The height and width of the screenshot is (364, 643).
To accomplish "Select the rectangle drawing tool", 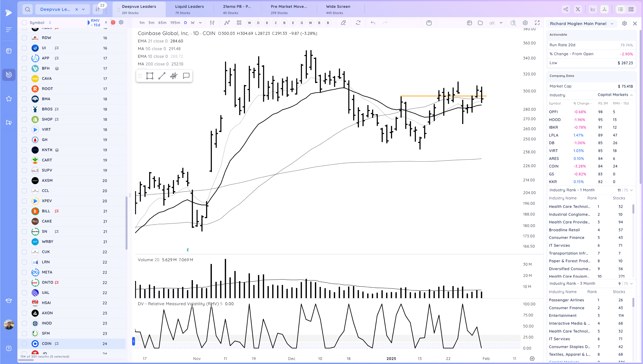I will pyautogui.click(x=149, y=76).
